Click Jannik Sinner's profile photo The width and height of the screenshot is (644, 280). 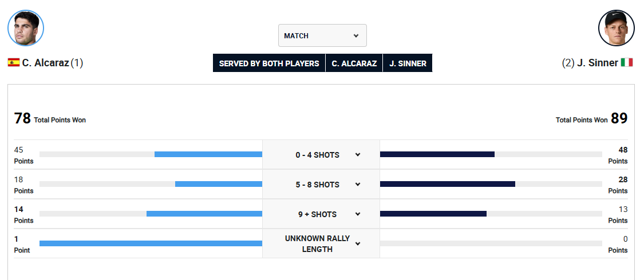pos(617,28)
